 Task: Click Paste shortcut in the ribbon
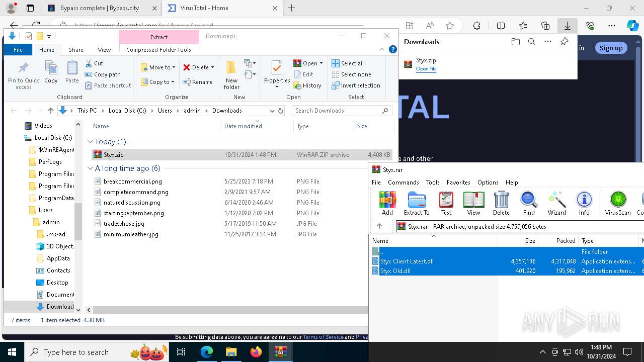108,85
